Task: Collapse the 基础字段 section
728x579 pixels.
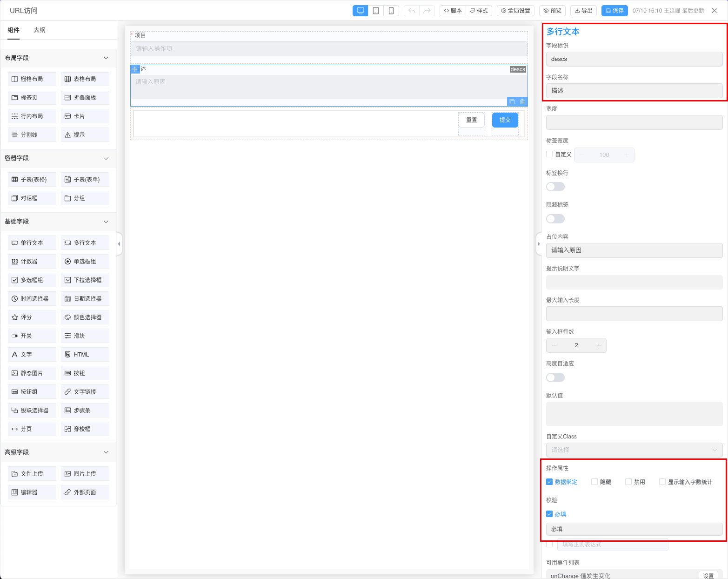Action: pyautogui.click(x=106, y=222)
